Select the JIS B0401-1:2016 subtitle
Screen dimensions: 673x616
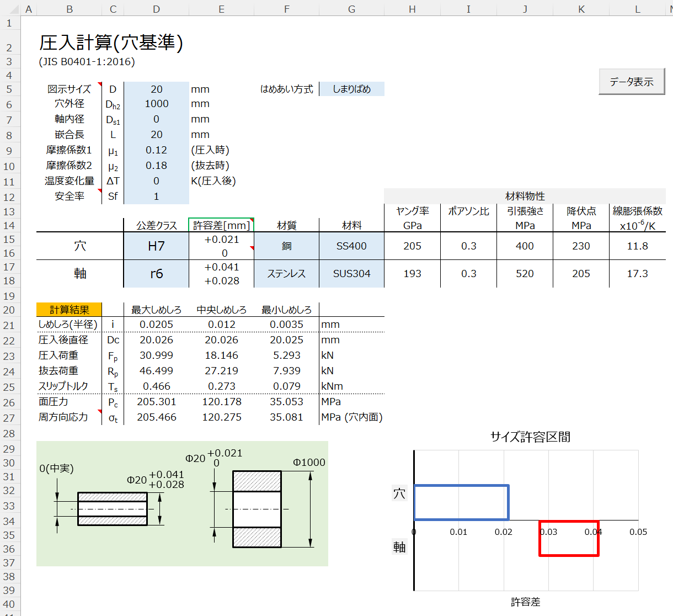click(x=87, y=62)
